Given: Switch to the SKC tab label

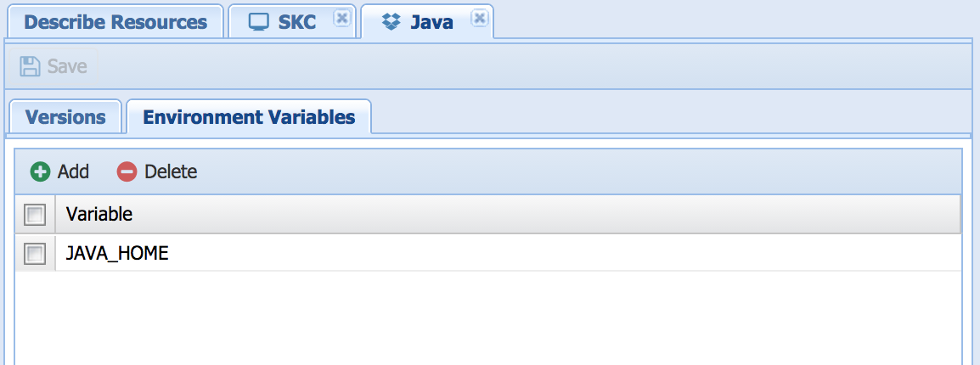Looking at the screenshot, I should pos(297,22).
